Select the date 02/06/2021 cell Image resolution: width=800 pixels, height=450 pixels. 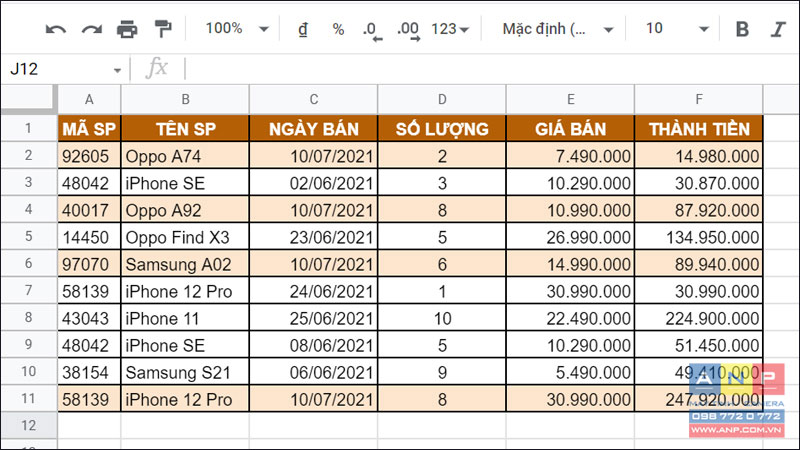coord(314,183)
